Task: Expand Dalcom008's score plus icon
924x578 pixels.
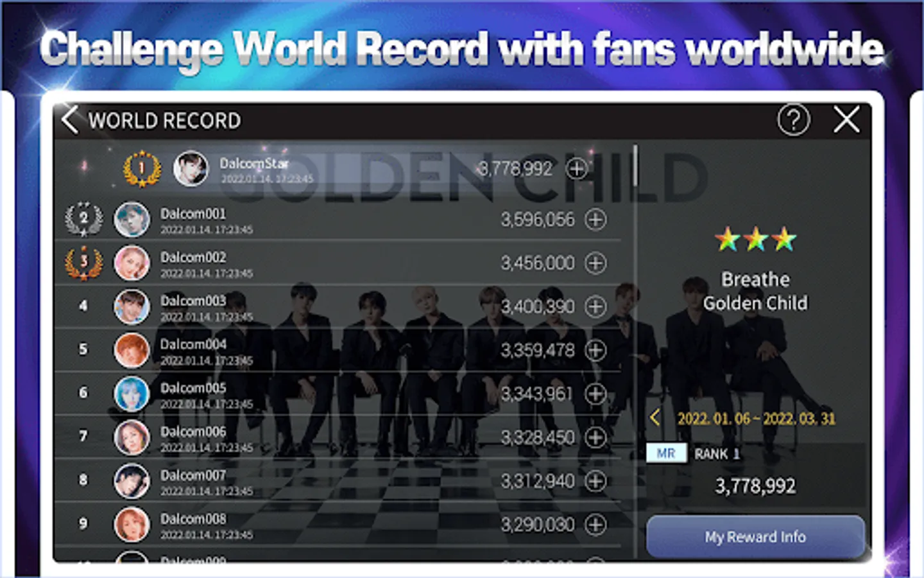Action: click(x=595, y=525)
